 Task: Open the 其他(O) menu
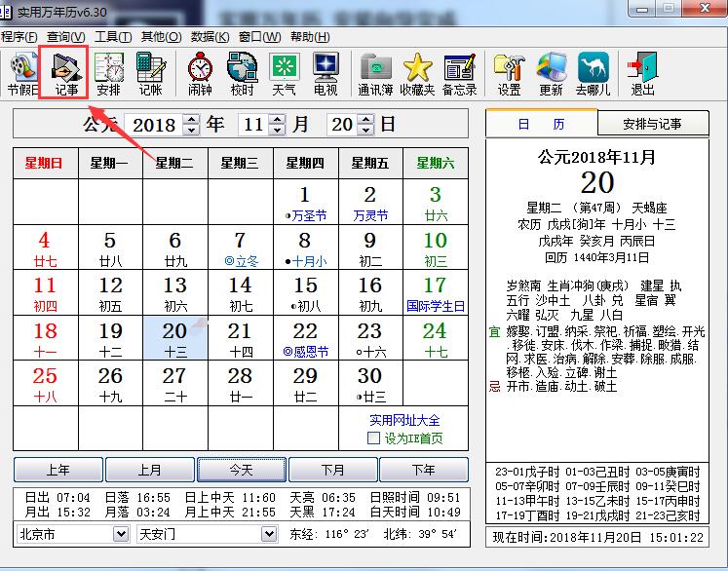pyautogui.click(x=161, y=37)
